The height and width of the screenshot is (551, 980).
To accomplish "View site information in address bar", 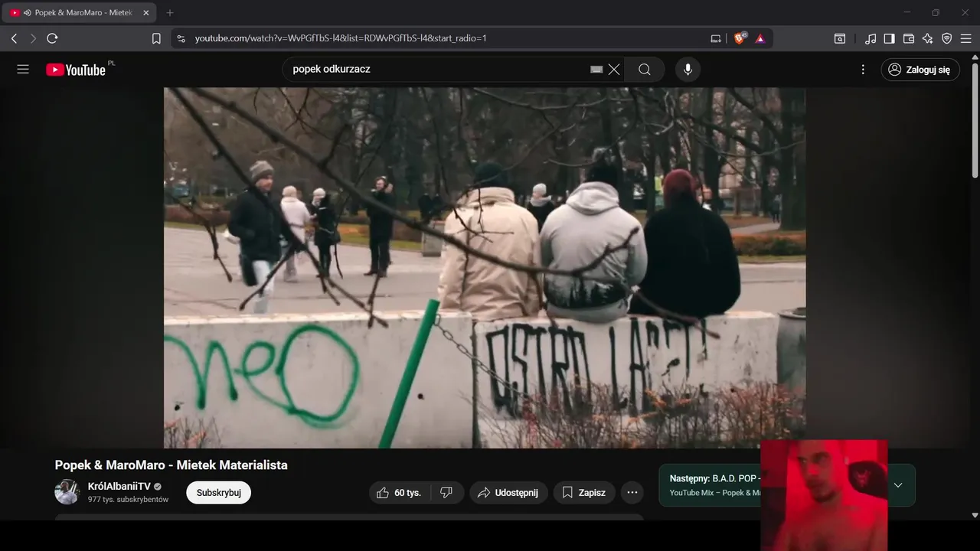I will 181,38.
